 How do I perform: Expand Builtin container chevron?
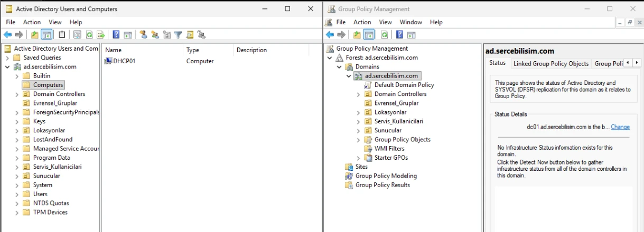[17, 76]
